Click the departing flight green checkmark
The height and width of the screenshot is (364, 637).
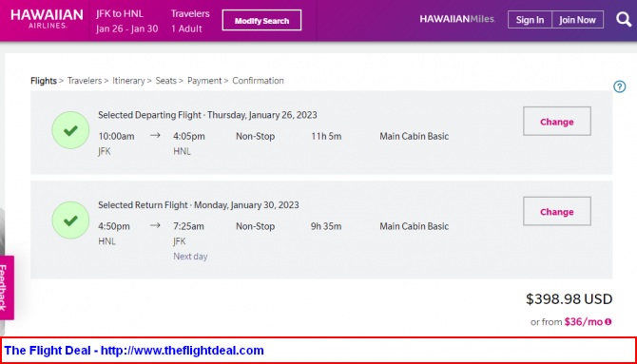pos(70,130)
